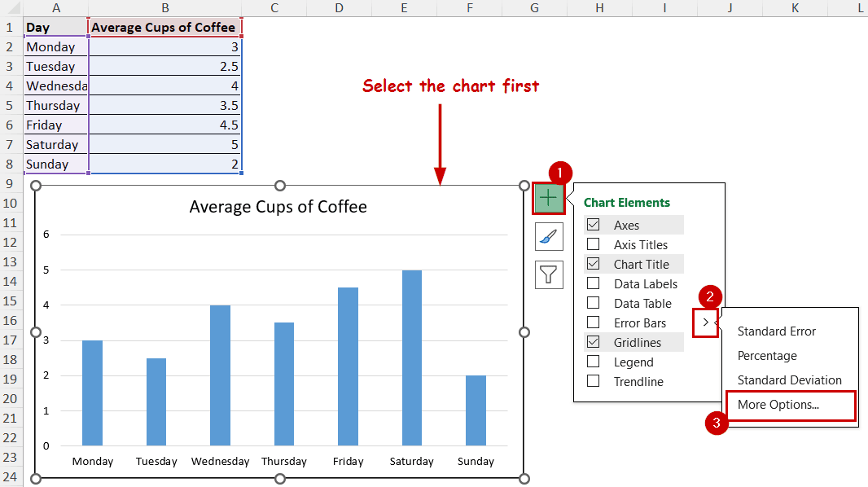Image resolution: width=868 pixels, height=487 pixels.
Task: Click the Tuesday bar in the chart
Action: point(156,401)
